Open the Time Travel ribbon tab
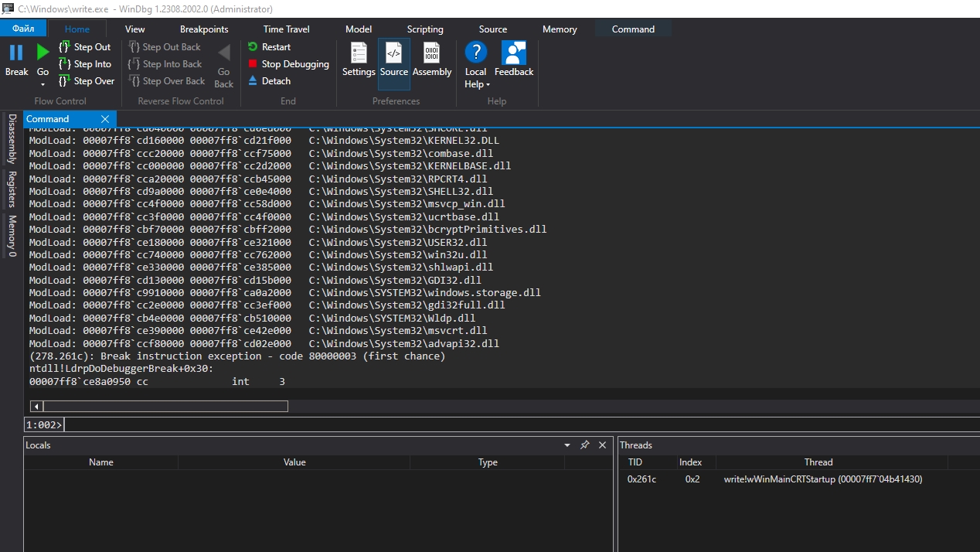 (x=286, y=29)
